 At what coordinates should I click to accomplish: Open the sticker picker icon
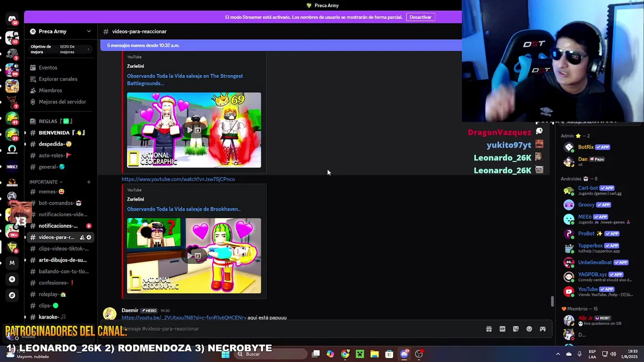(516, 329)
